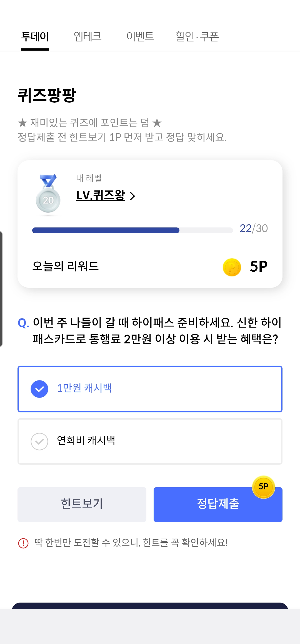Expand the dark bottom sheet handle
The image size is (300, 644).
coord(150,606)
